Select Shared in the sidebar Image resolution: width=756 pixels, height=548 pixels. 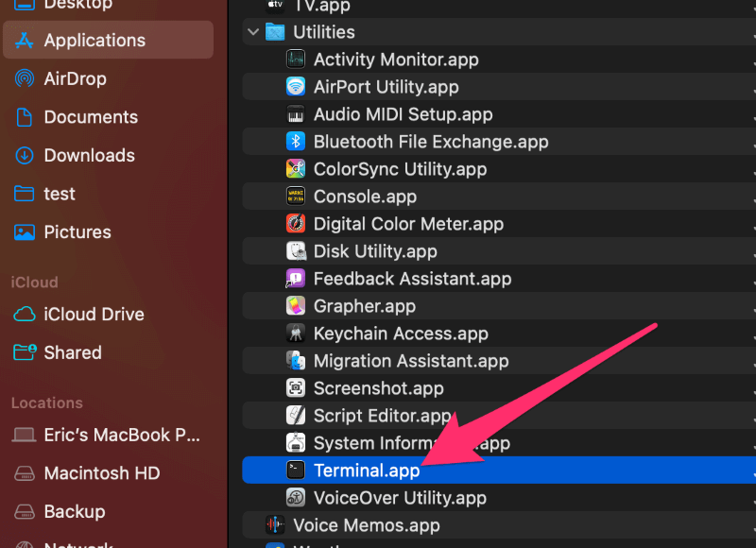coord(108,352)
